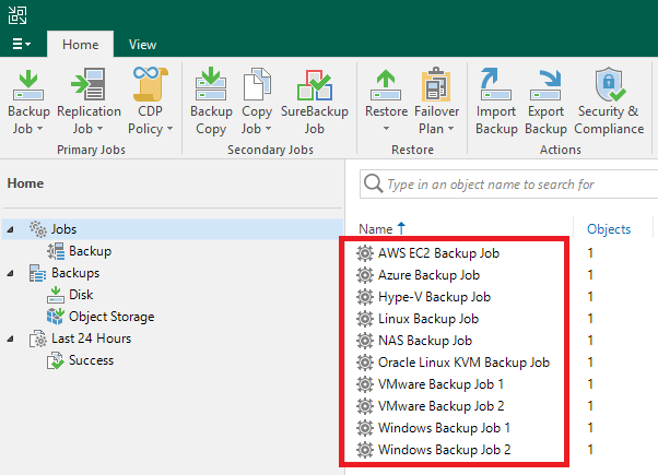Open the main hamburger menu dropdown
Screen dimensions: 658x475
(x=21, y=44)
